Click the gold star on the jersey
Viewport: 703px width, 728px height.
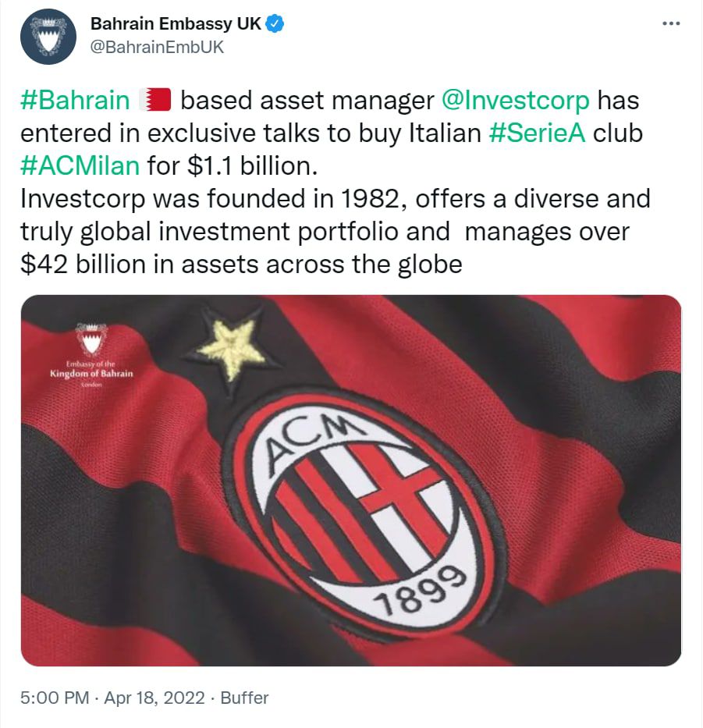click(232, 349)
